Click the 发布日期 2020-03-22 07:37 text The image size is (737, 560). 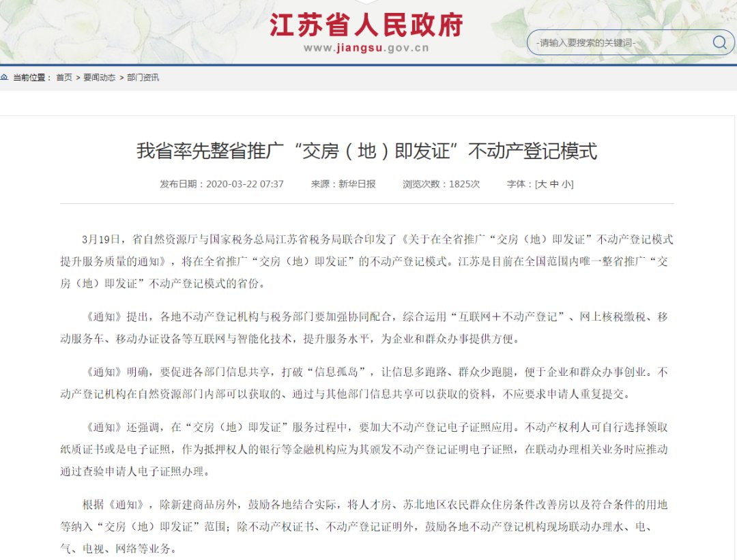click(222, 184)
